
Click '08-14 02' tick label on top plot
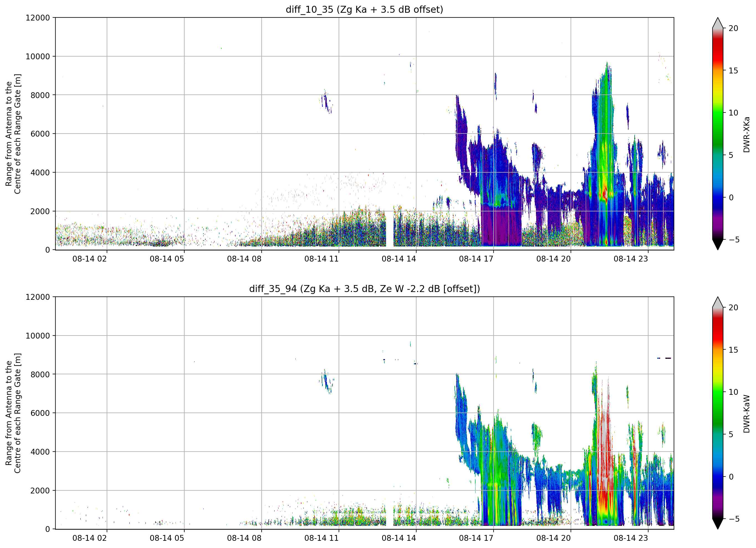(x=90, y=259)
